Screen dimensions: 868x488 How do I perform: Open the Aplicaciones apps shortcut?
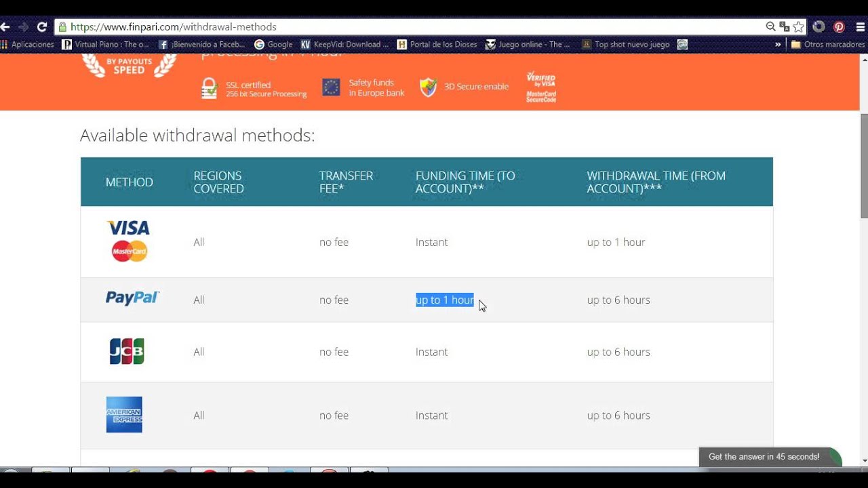tap(28, 45)
